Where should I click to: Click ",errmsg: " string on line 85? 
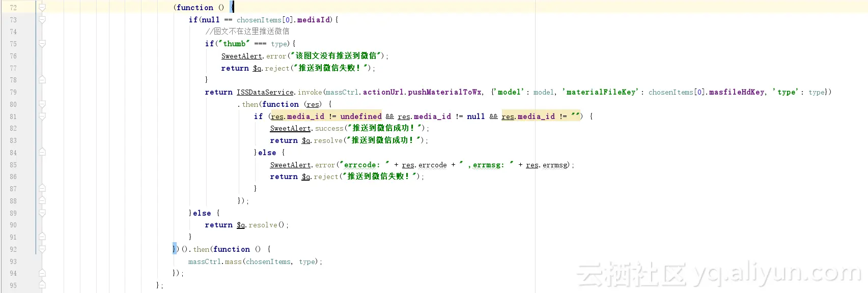click(486, 165)
